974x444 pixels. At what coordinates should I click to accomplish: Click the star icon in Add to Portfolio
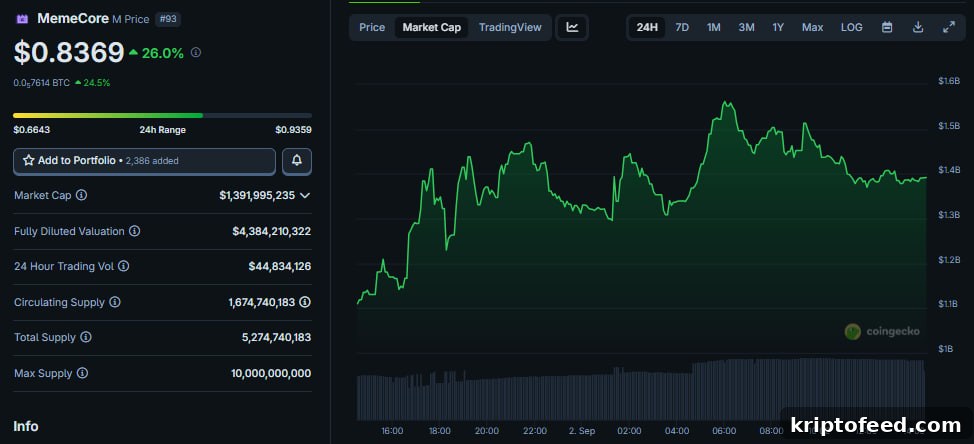pyautogui.click(x=29, y=161)
